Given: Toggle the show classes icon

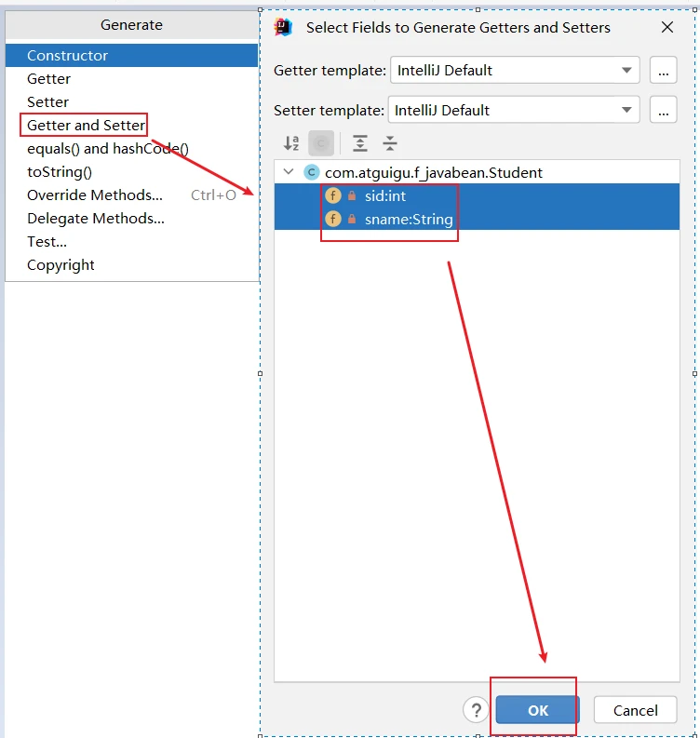Looking at the screenshot, I should (321, 143).
